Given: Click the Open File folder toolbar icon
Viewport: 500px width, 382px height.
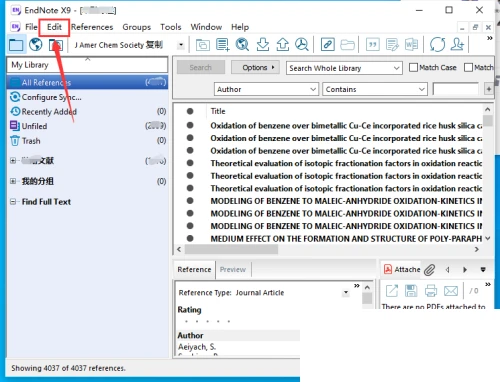Looking at the screenshot, I should point(347,44).
